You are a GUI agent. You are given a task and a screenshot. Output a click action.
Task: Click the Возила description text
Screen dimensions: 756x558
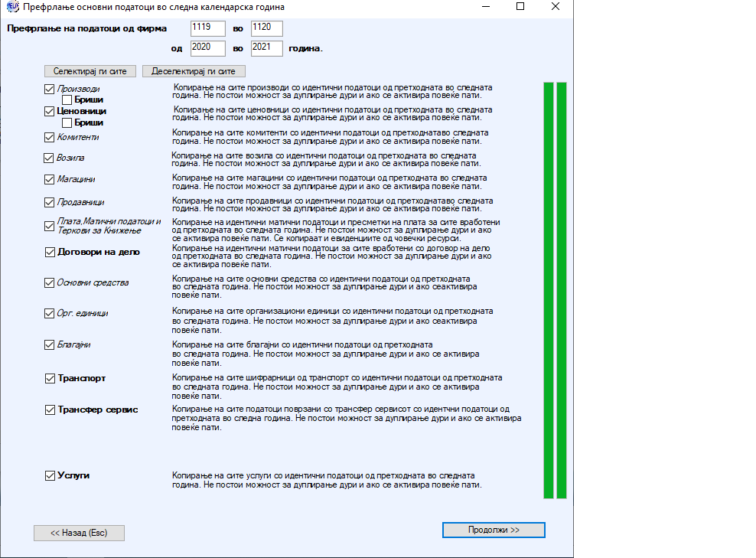(x=327, y=160)
